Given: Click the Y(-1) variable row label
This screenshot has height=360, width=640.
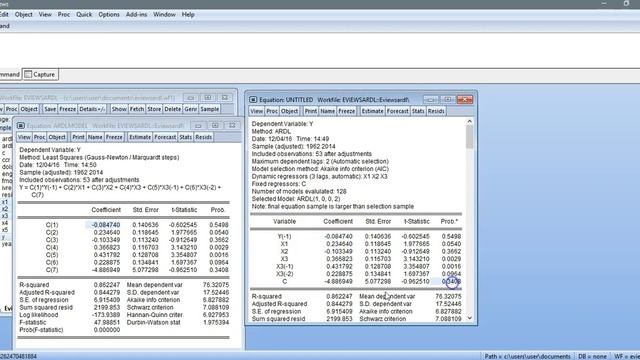Looking at the screenshot, I should [x=284, y=236].
